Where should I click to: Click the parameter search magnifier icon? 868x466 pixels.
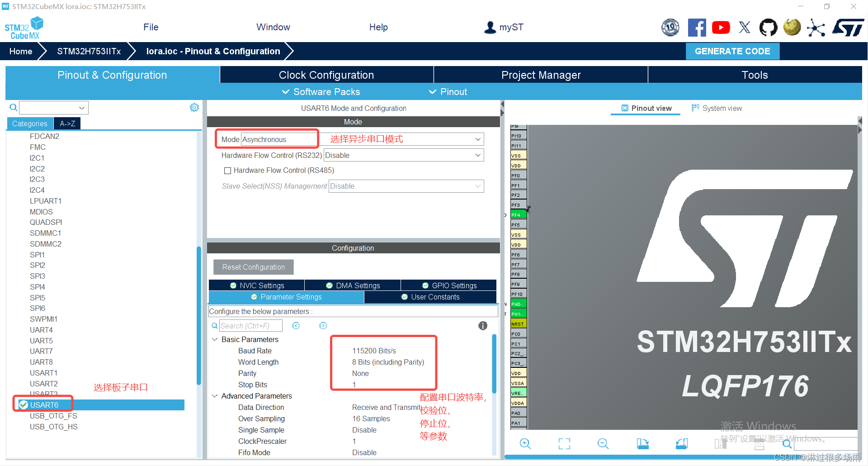click(x=215, y=326)
